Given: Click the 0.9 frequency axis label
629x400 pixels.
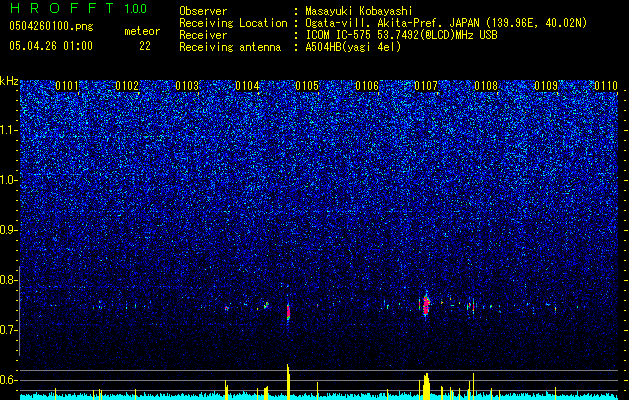Looking at the screenshot, I should (9, 230).
